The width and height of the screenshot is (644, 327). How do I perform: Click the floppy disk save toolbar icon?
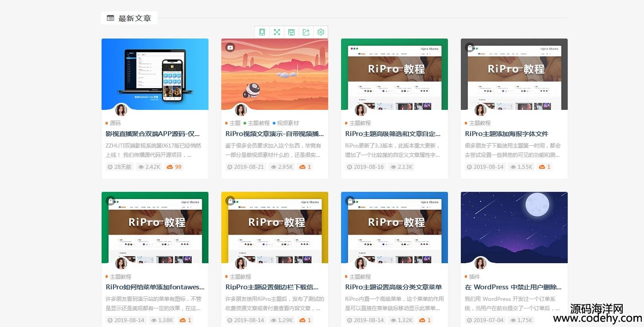pos(291,32)
